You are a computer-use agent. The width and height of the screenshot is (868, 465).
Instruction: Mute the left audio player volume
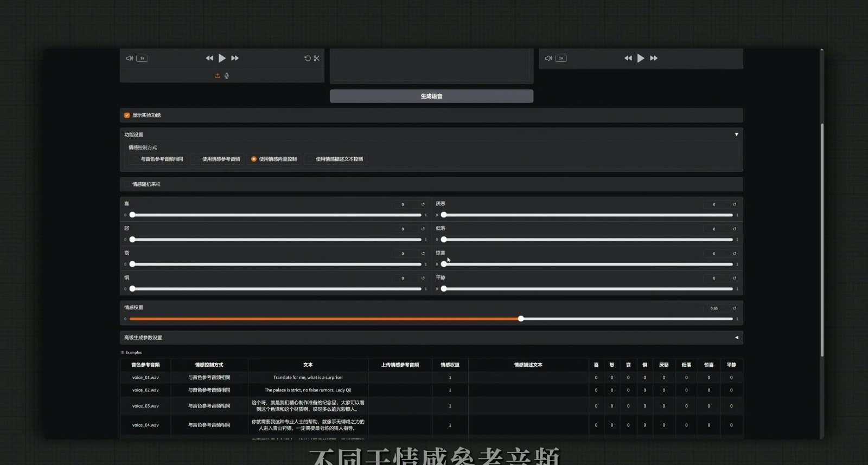pos(130,58)
